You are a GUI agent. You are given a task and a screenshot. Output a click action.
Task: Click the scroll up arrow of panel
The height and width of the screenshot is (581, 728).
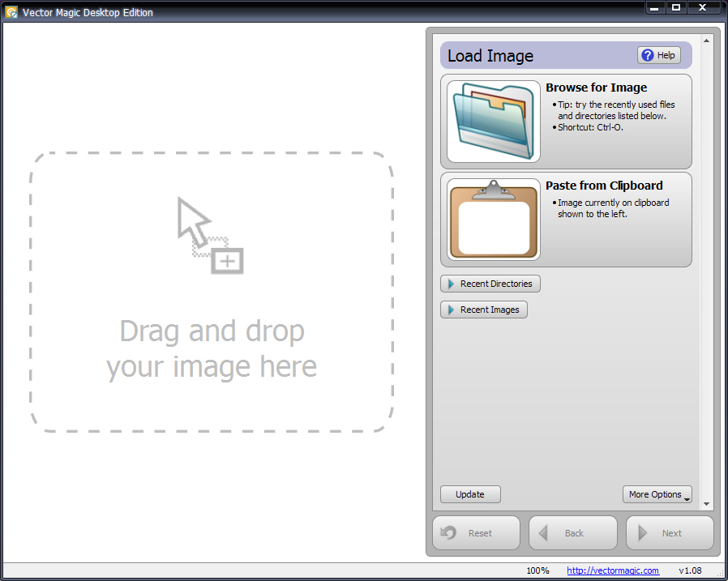pos(706,41)
